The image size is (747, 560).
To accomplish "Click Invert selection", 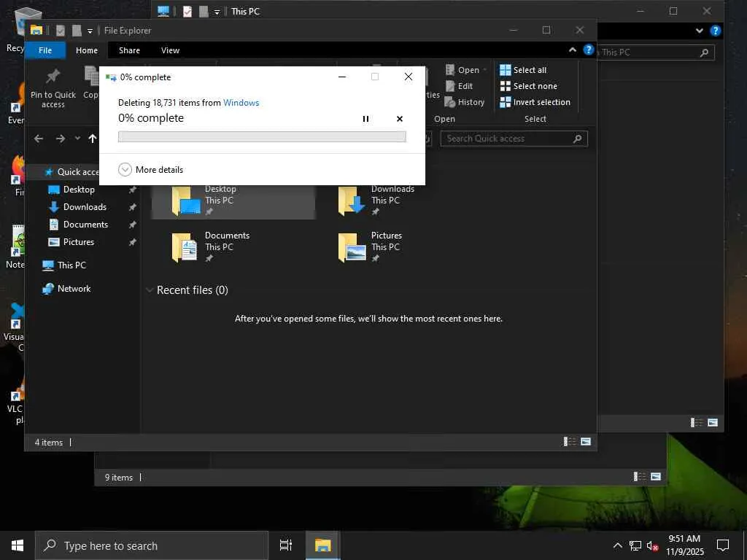I will pyautogui.click(x=535, y=102).
